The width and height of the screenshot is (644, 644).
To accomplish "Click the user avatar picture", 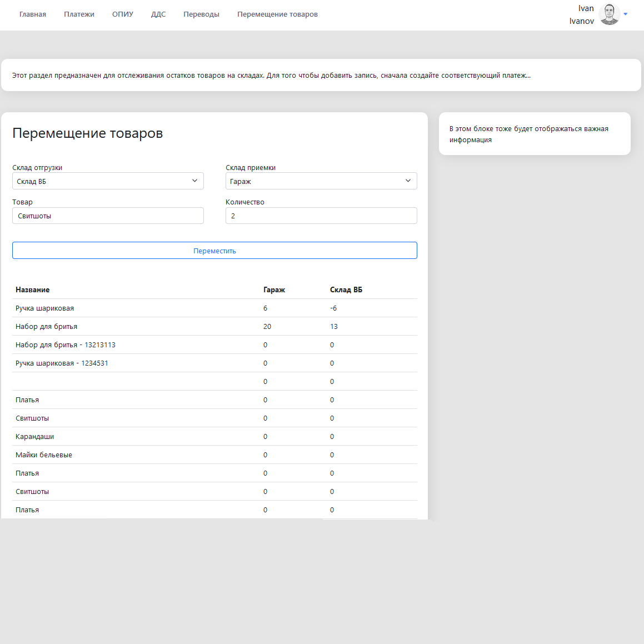I will coord(610,14).
